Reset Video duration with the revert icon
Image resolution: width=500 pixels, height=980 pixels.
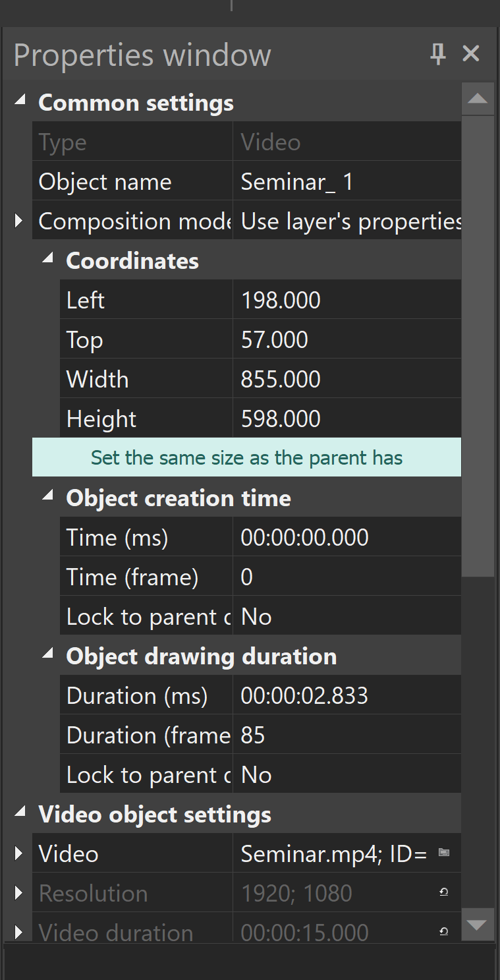coord(444,932)
